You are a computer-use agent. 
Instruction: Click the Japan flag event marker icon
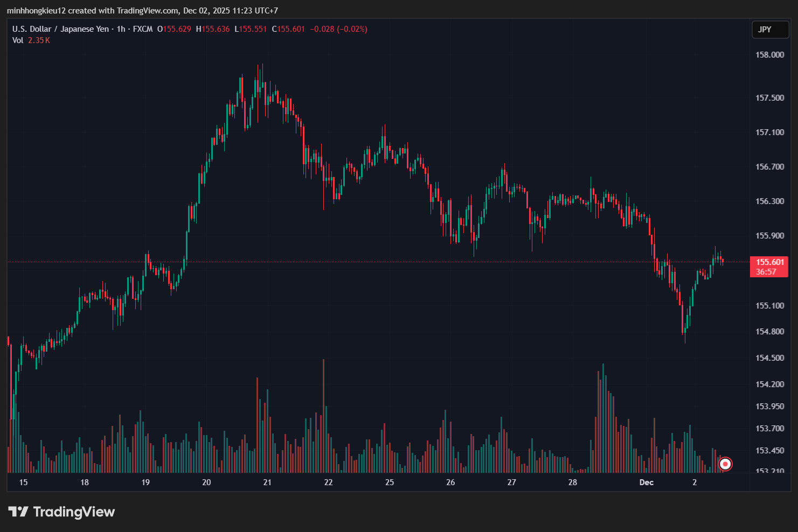click(x=725, y=464)
